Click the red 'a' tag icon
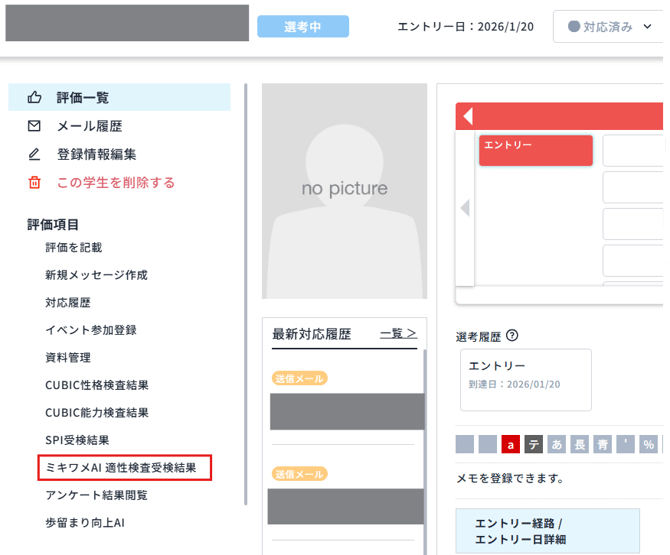Viewport: 670px width, 555px height. (510, 444)
